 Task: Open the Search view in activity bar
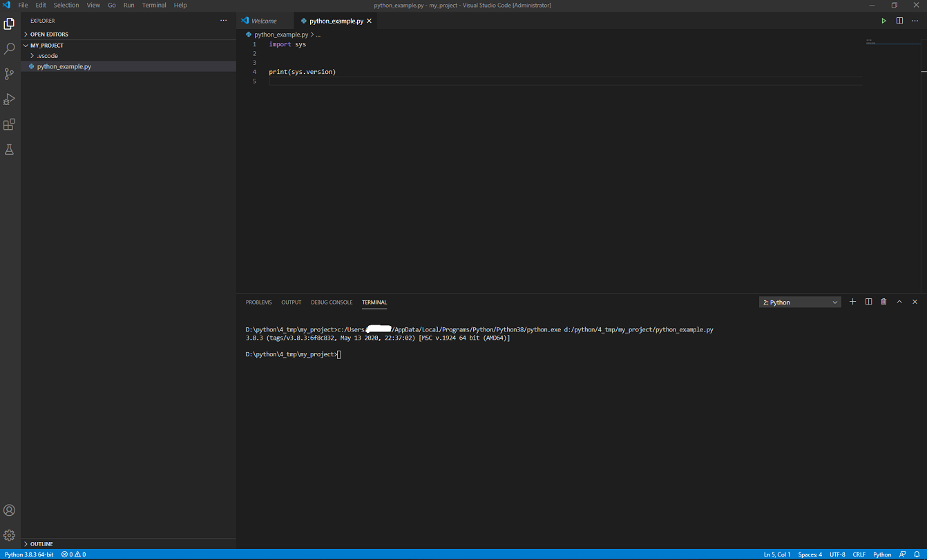click(9, 49)
